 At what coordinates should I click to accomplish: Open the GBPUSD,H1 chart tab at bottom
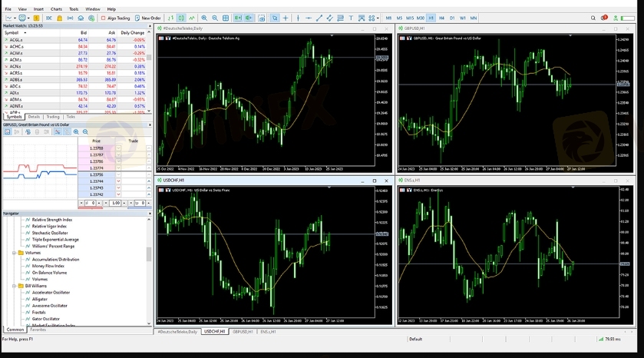pyautogui.click(x=243, y=331)
